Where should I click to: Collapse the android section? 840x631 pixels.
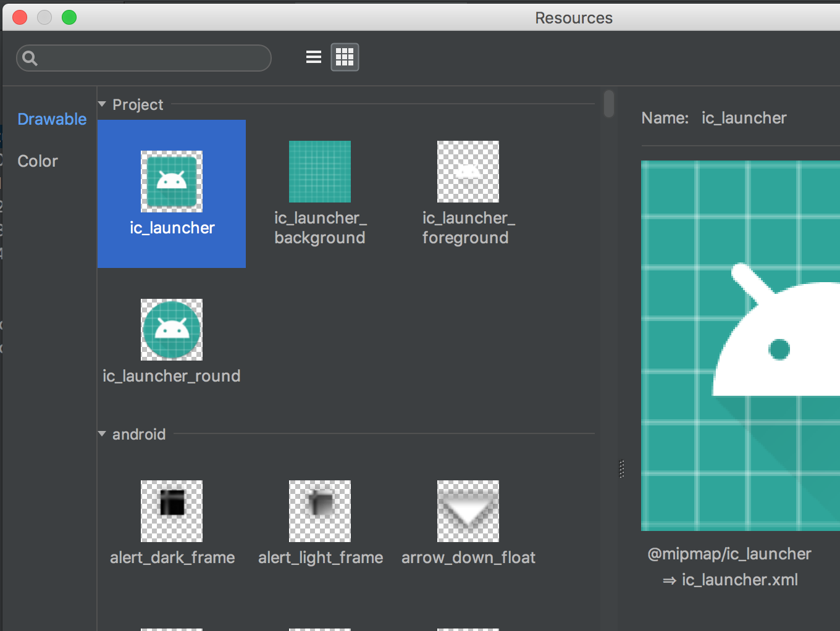[102, 434]
